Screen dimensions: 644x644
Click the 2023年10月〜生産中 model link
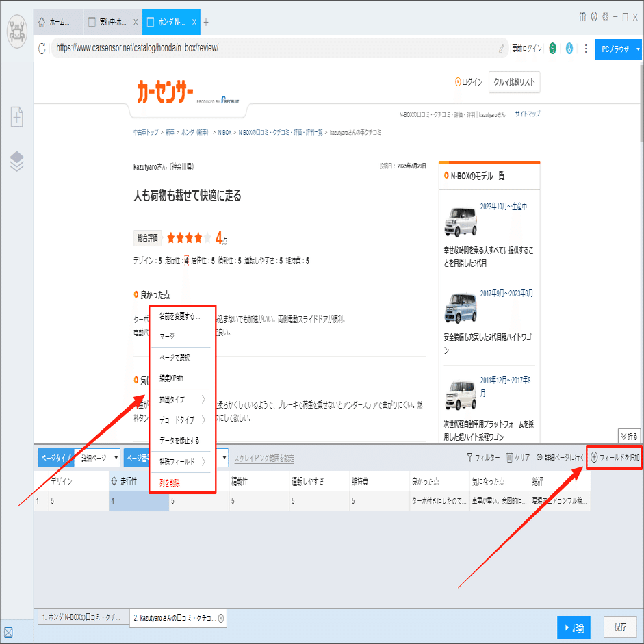pyautogui.click(x=504, y=207)
